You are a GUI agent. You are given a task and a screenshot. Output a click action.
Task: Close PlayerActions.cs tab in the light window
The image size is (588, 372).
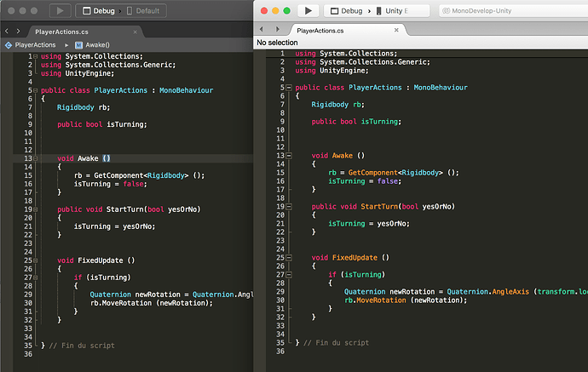[396, 30]
